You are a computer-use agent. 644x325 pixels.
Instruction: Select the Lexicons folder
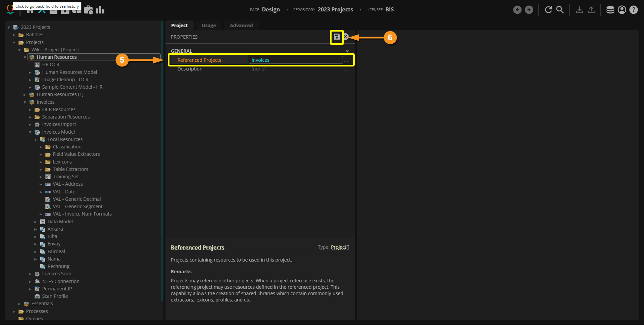tap(62, 162)
